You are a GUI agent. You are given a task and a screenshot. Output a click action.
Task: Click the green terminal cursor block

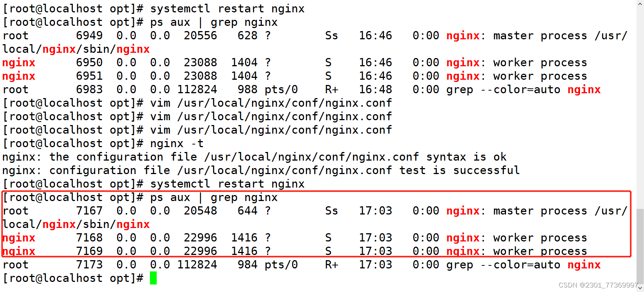(x=153, y=278)
